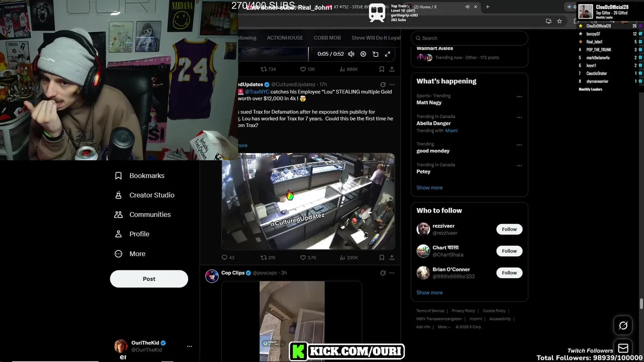The height and width of the screenshot is (362, 644).
Task: Reply to post with 43 comments
Action: pyautogui.click(x=228, y=257)
